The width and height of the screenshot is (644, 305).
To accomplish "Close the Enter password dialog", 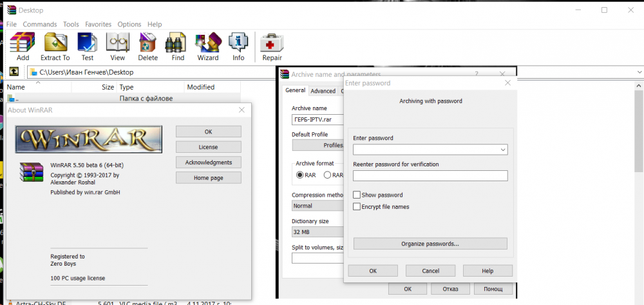I will coord(507,83).
